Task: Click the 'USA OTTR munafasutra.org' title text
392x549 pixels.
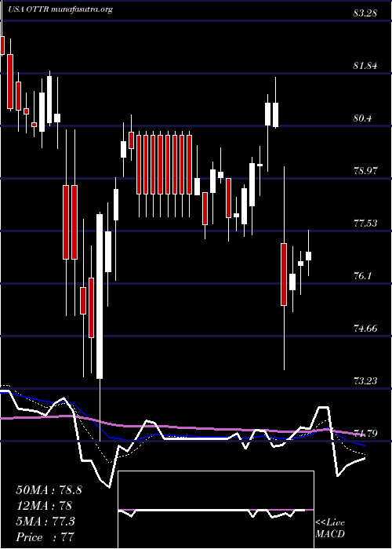Action: point(59,9)
